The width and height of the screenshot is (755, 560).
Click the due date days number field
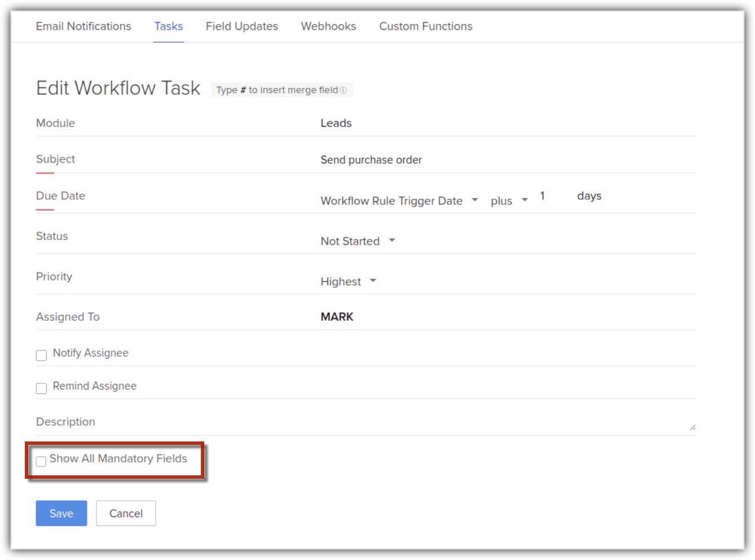click(552, 196)
